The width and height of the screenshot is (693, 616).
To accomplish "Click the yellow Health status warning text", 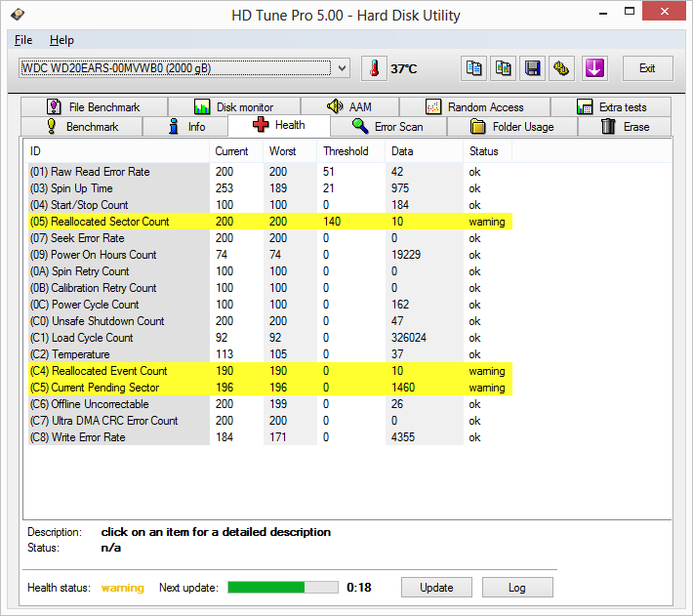I will pos(122,588).
